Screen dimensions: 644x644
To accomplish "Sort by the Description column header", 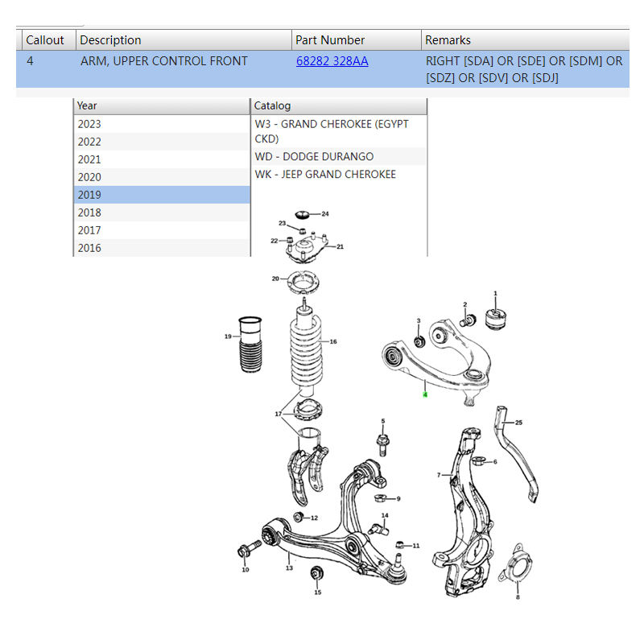I will pos(184,39).
